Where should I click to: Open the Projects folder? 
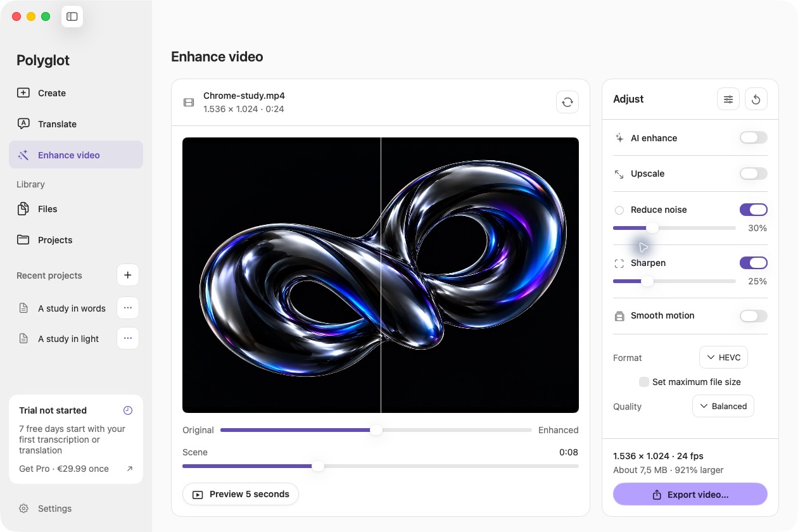tap(76, 240)
